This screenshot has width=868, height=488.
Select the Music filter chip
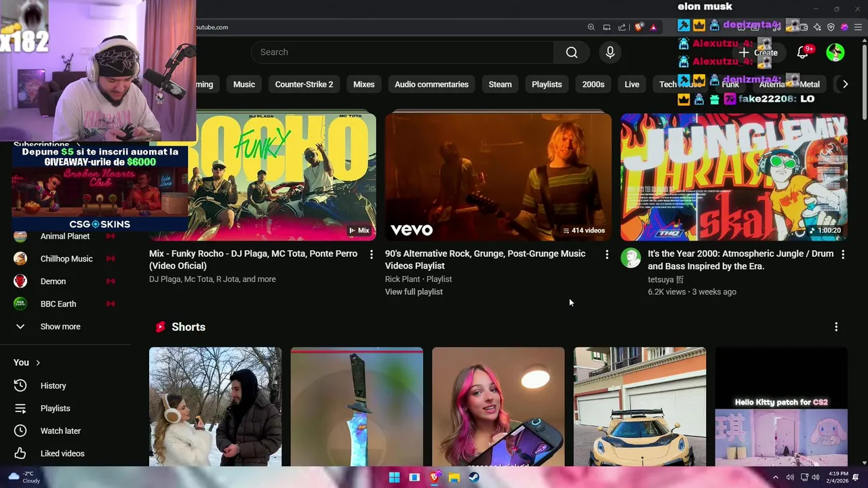coord(244,84)
